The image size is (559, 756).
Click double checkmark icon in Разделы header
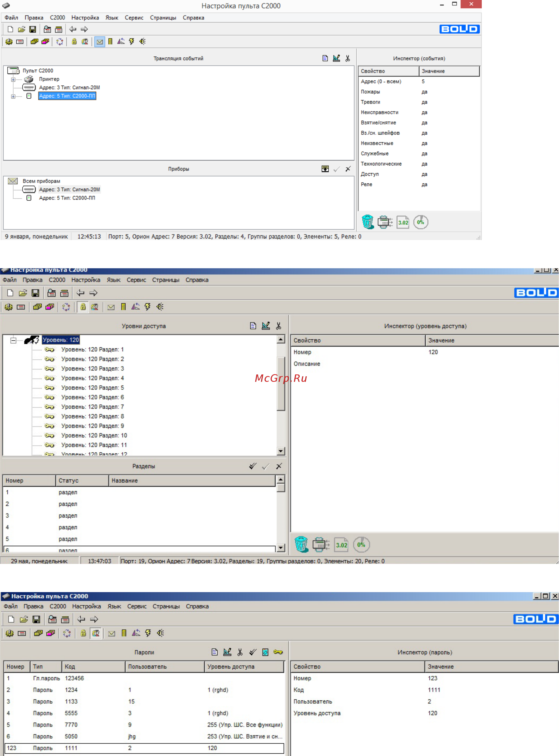(253, 466)
